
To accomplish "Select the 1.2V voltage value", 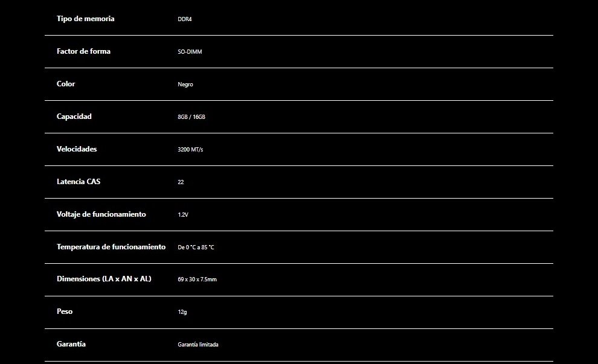I will [183, 215].
